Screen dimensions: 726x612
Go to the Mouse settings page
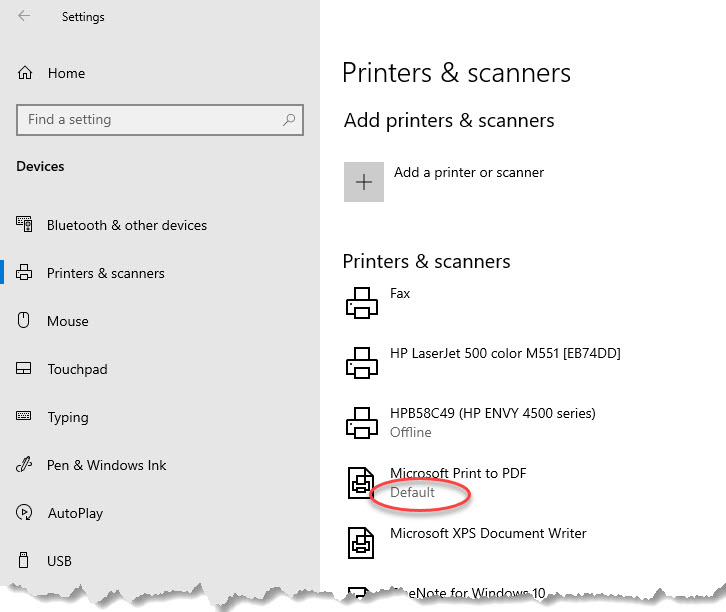pos(68,321)
